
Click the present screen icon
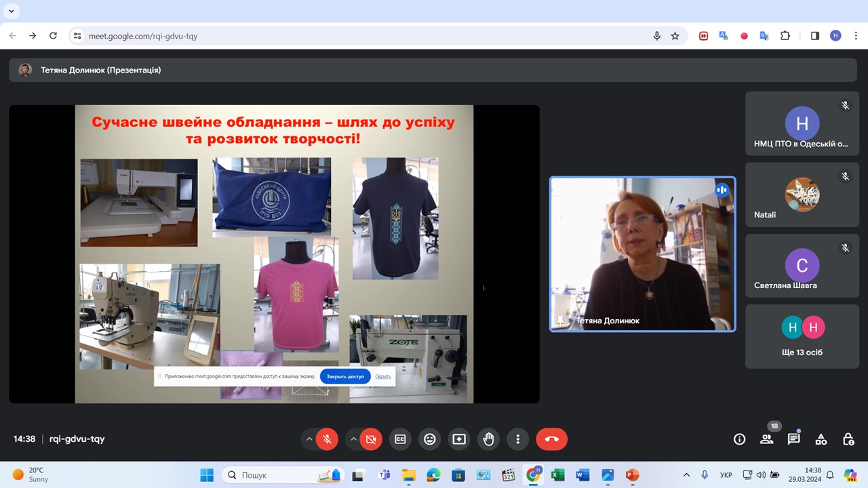point(459,439)
